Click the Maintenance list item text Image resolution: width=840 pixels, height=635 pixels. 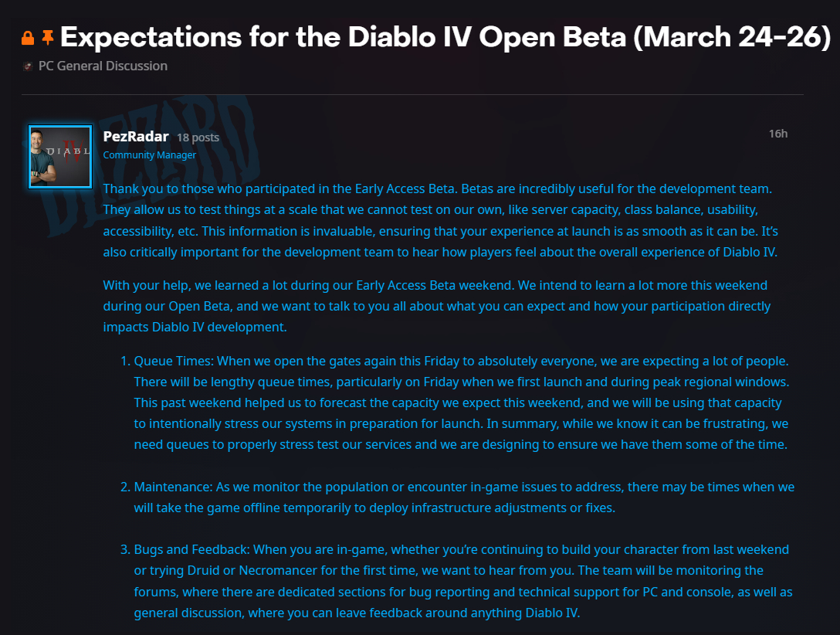(x=463, y=497)
